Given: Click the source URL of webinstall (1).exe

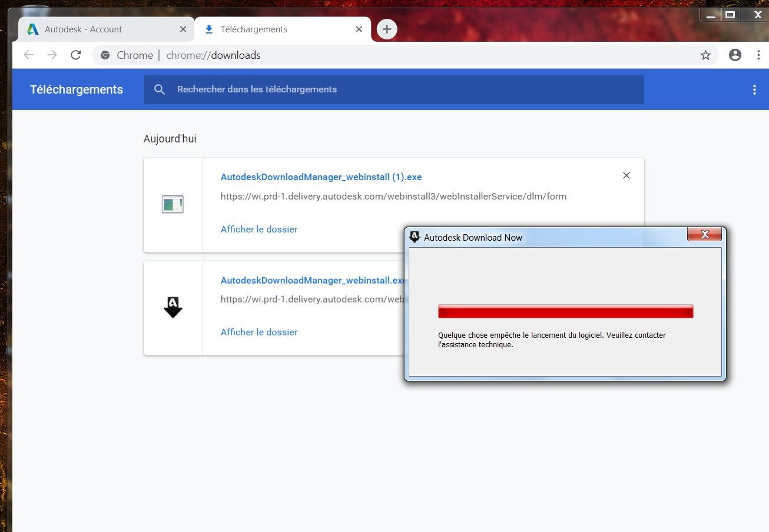Looking at the screenshot, I should [393, 197].
